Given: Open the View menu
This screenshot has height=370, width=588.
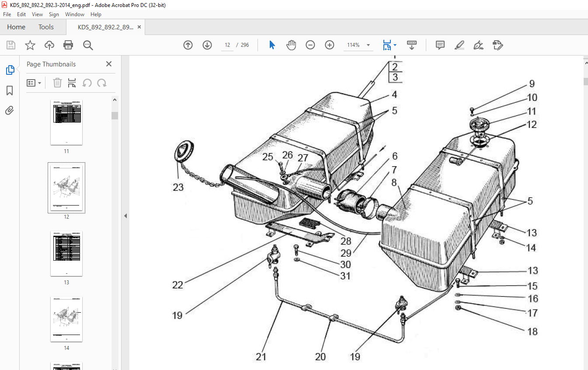Looking at the screenshot, I should [37, 14].
